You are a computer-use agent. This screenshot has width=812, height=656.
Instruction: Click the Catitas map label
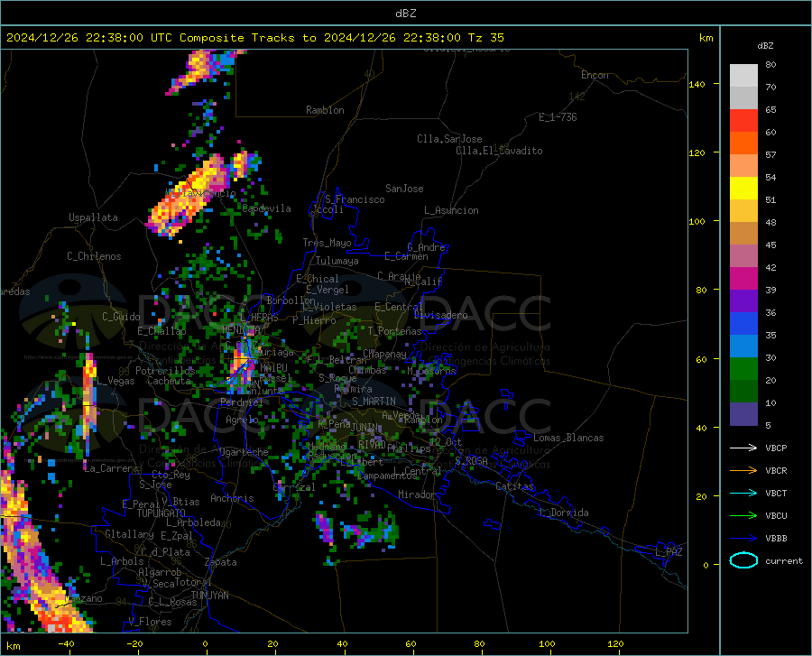(514, 486)
